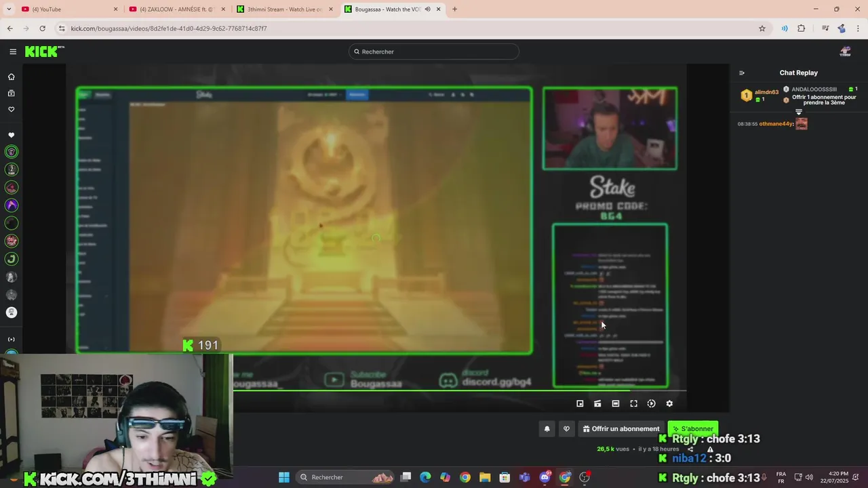Open the FRA language switcher
Screen dimensions: 868x488
pyautogui.click(x=781, y=477)
